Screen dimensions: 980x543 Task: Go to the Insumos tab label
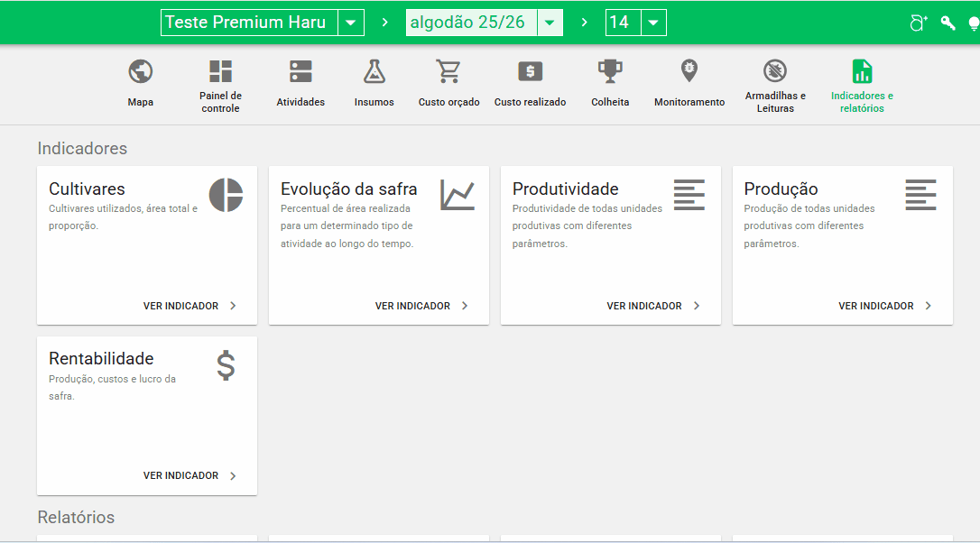pos(374,102)
